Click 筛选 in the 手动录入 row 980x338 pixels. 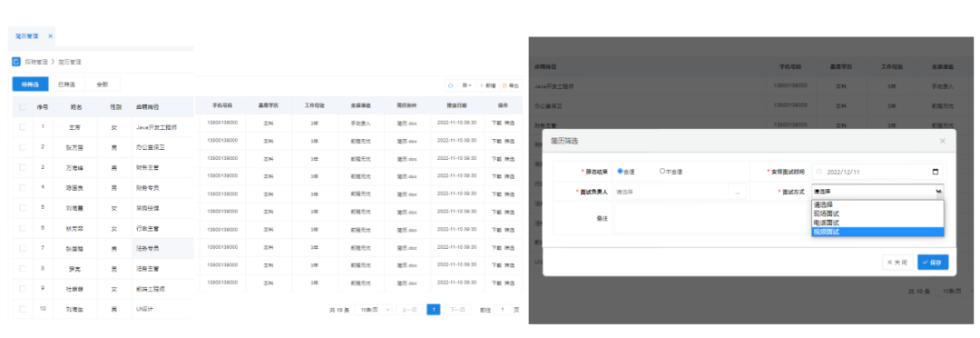509,124
